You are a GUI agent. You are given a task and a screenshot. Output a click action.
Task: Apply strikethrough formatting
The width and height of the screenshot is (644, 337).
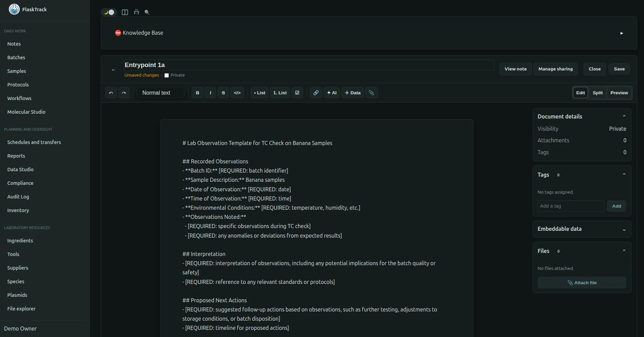[223, 93]
